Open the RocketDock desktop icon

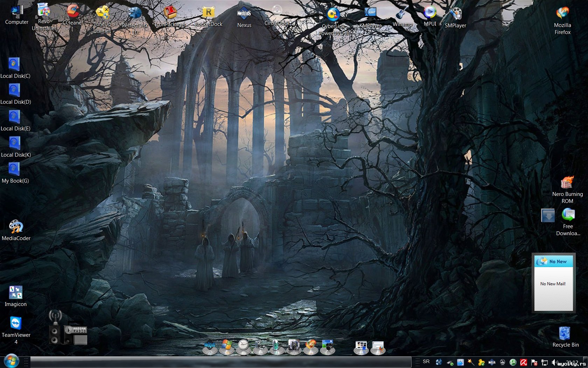coord(209,16)
